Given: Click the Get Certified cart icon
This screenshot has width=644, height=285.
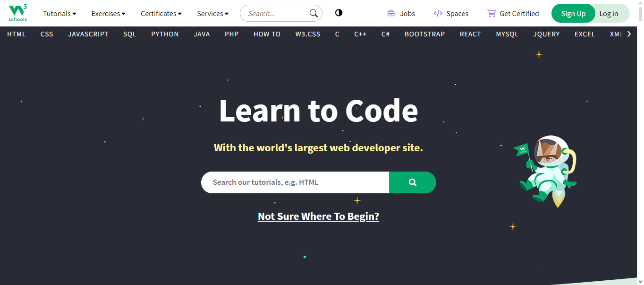Looking at the screenshot, I should [491, 13].
